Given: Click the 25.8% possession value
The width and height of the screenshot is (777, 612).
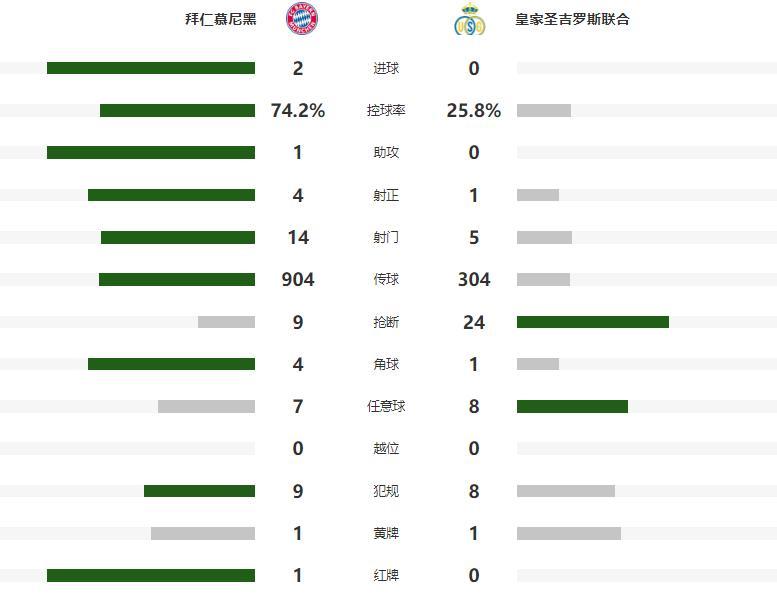Looking at the screenshot, I should click(x=474, y=111).
